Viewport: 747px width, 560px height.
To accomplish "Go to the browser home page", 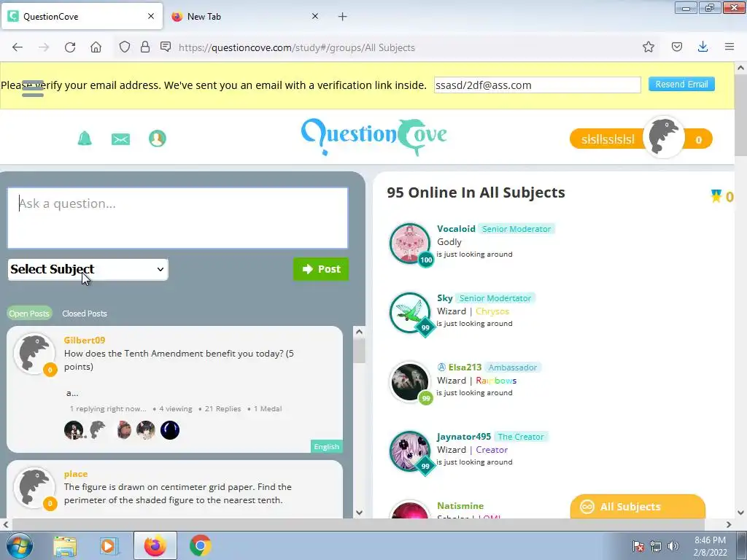I will 96,47.
